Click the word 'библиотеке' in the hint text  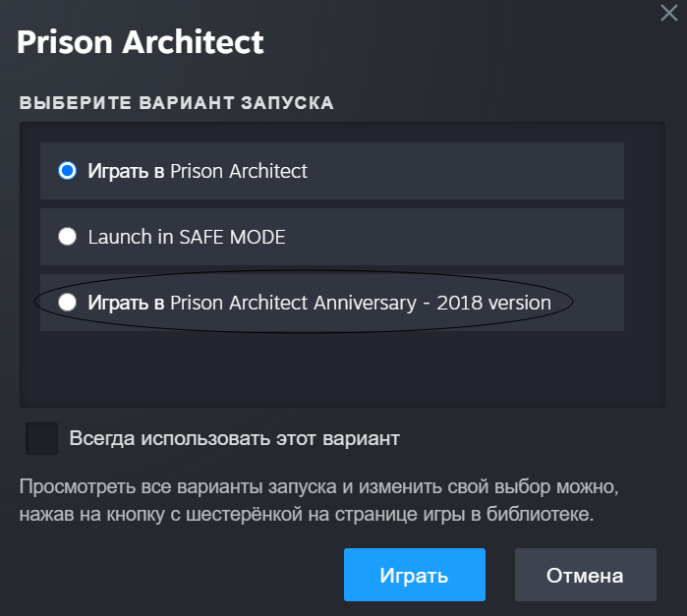coord(540,514)
